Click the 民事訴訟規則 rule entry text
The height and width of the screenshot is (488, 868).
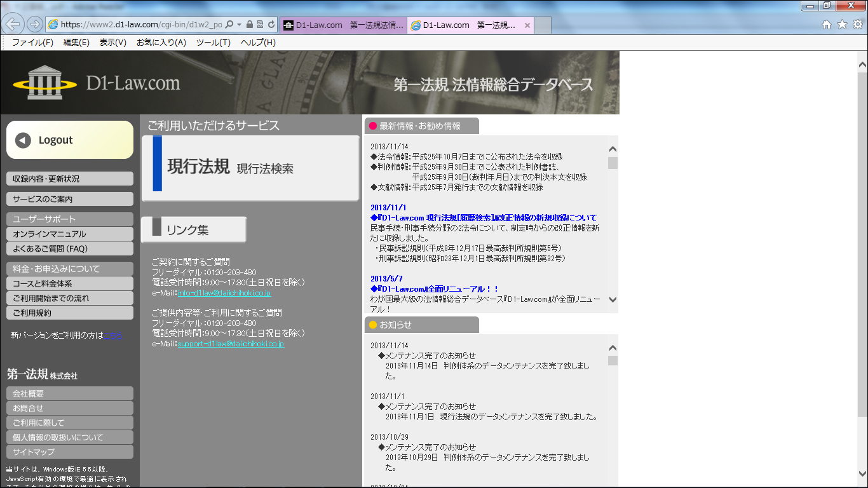[x=468, y=248]
